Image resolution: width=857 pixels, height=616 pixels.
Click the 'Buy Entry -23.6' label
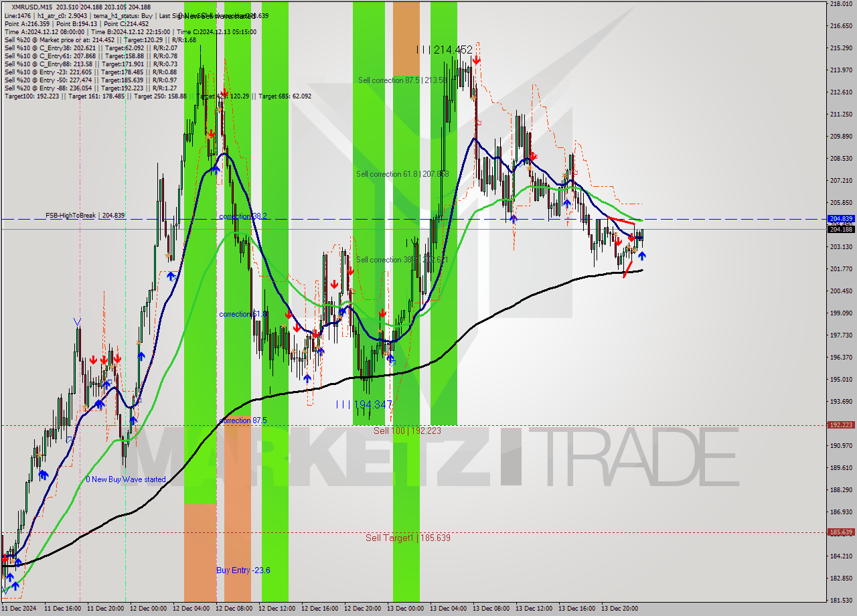tap(243, 570)
